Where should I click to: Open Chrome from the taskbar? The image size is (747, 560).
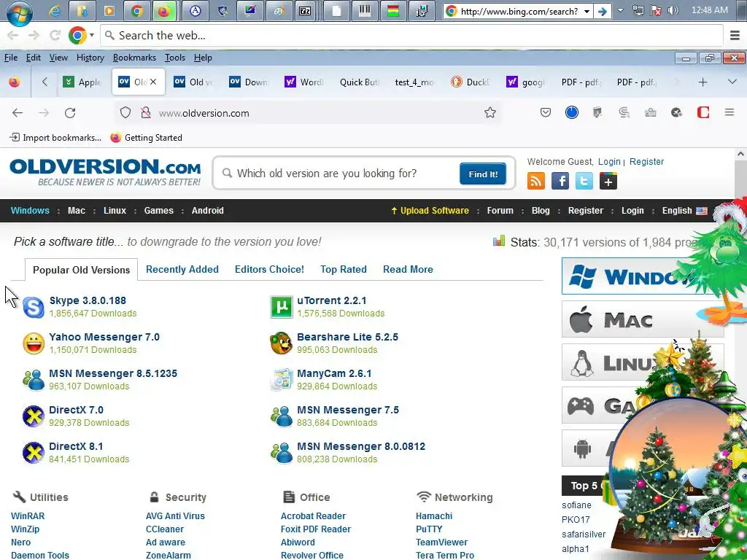pos(137,11)
